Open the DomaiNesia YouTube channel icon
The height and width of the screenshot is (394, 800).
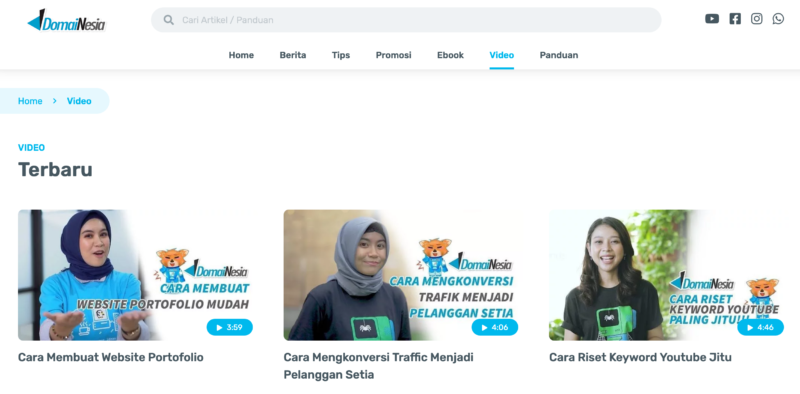(712, 19)
